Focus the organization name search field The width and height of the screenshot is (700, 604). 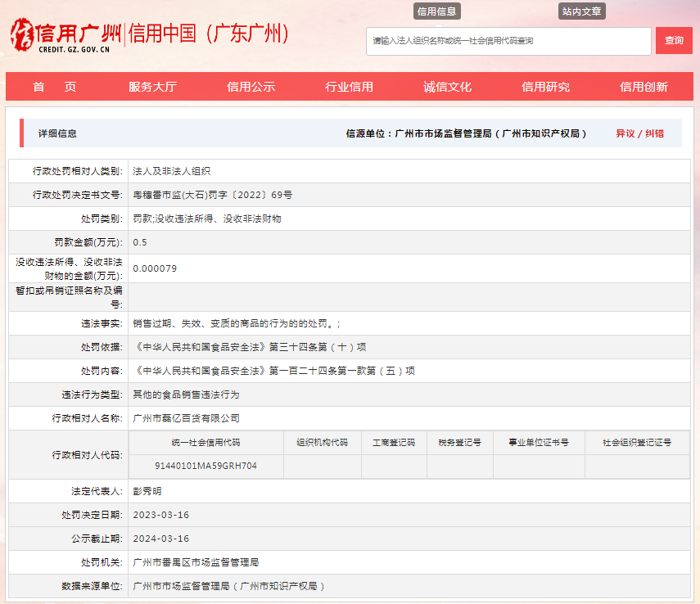(x=508, y=41)
